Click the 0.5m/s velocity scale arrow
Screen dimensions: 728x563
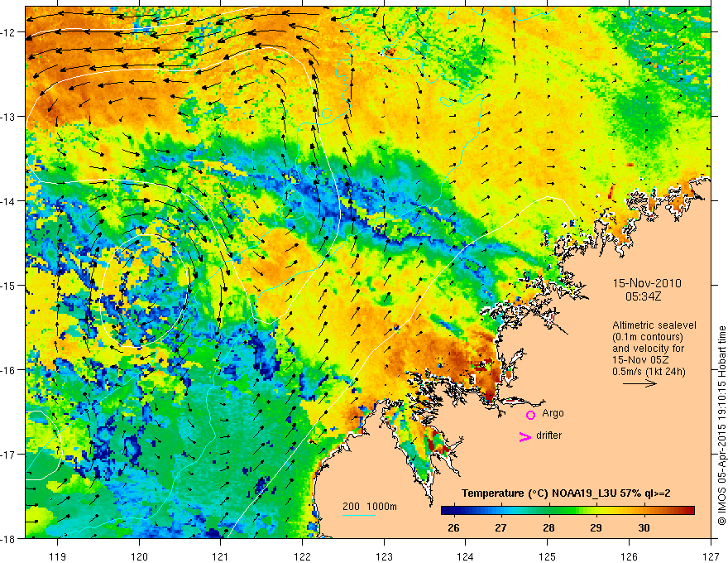(639, 383)
